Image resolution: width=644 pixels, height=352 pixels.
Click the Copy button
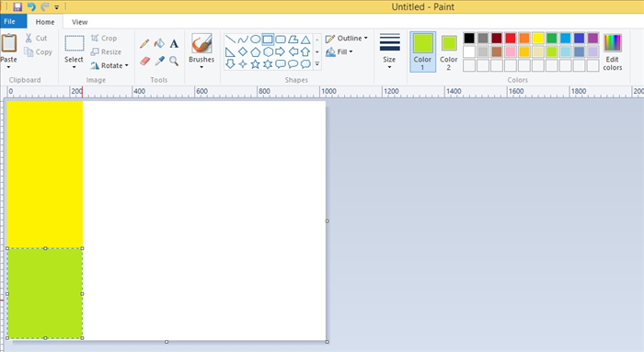[x=39, y=51]
